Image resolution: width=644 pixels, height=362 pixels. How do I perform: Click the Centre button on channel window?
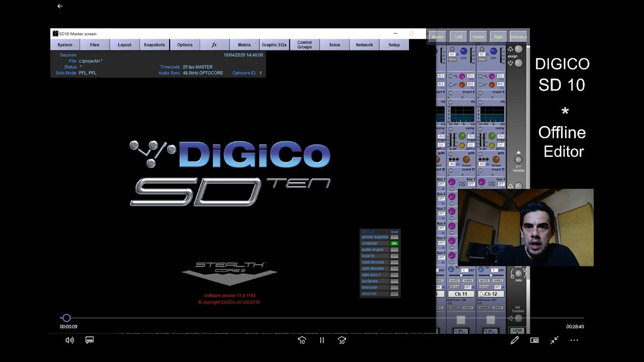[478, 37]
